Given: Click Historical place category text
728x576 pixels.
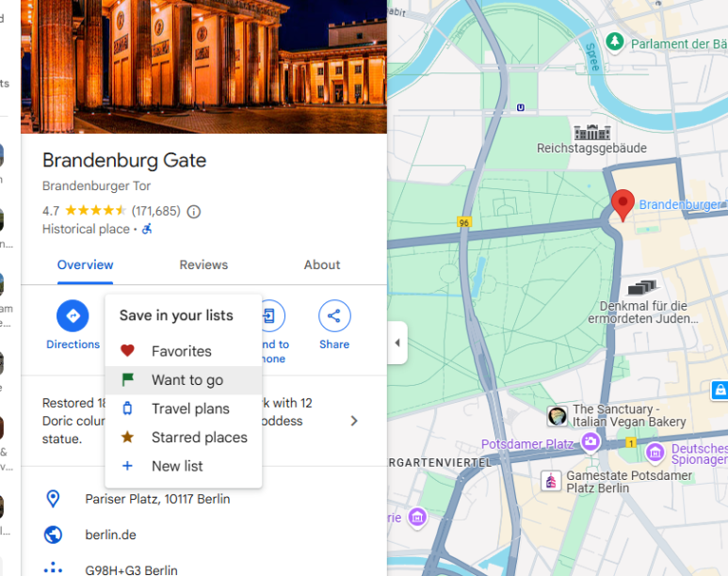Looking at the screenshot, I should point(86,230).
